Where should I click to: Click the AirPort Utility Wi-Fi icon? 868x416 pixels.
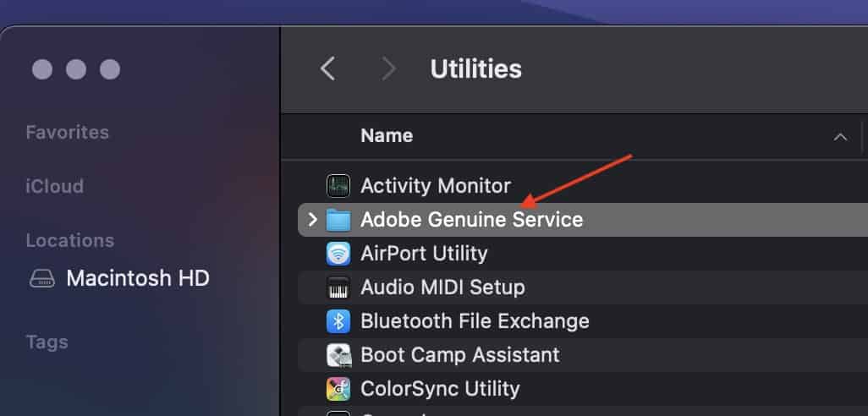click(338, 254)
